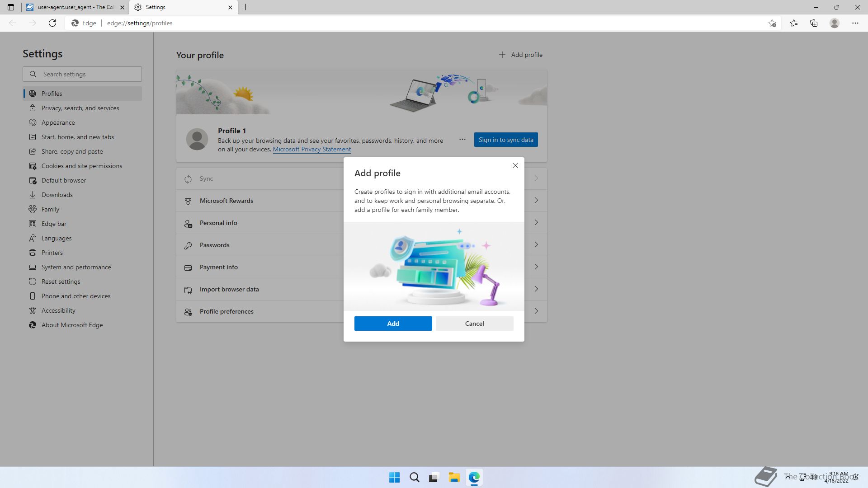Click the Add button in dialog

pyautogui.click(x=393, y=324)
